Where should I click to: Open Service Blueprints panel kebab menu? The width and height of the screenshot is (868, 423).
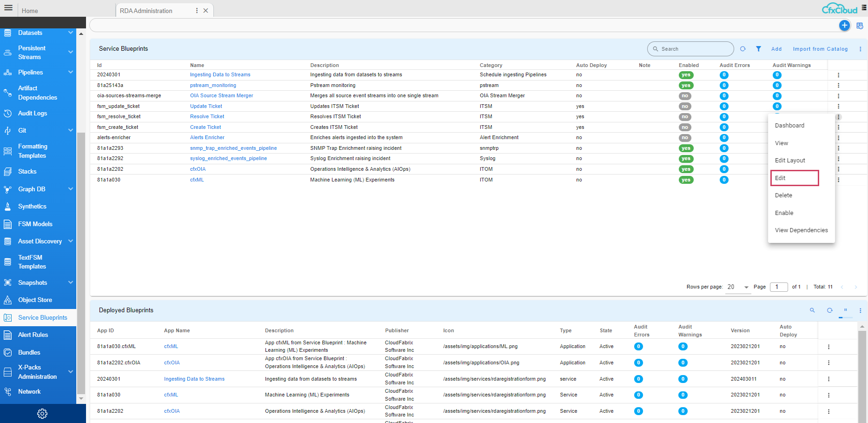coord(860,49)
